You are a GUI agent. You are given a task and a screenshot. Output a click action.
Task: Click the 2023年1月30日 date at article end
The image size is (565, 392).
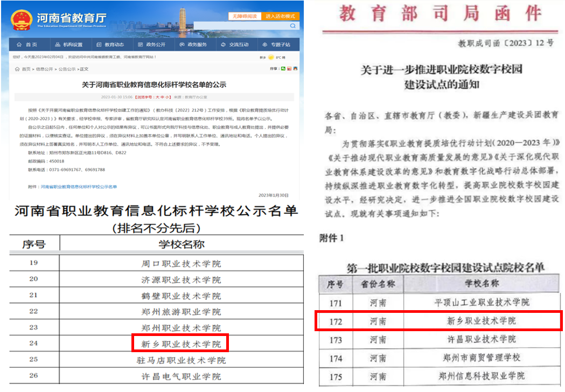[274, 195]
